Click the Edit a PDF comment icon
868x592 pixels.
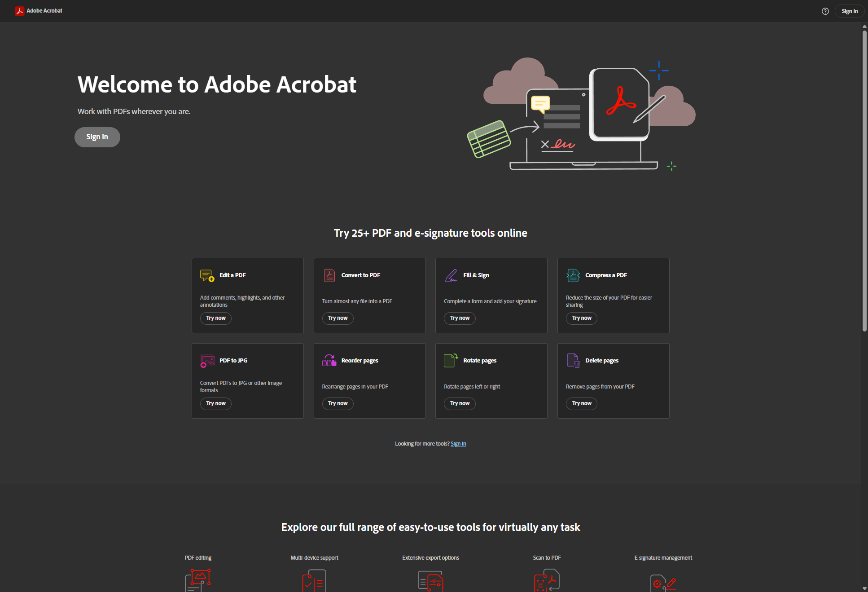pos(207,275)
